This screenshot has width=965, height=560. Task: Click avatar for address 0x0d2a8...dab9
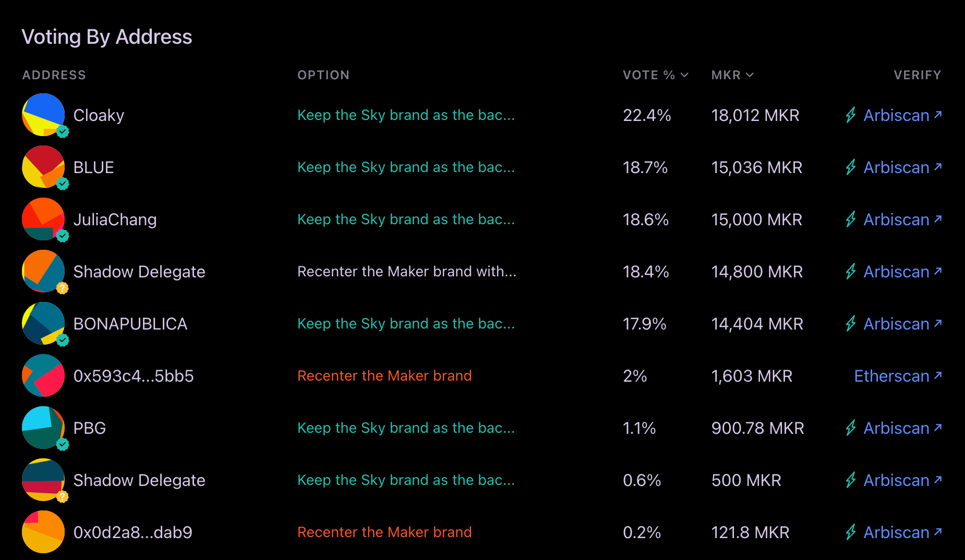43,532
